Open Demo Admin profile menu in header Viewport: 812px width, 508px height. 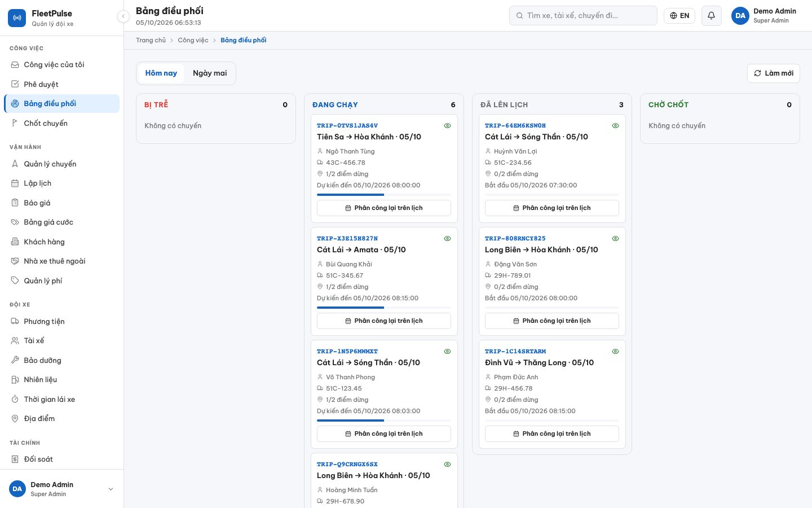[x=764, y=16]
